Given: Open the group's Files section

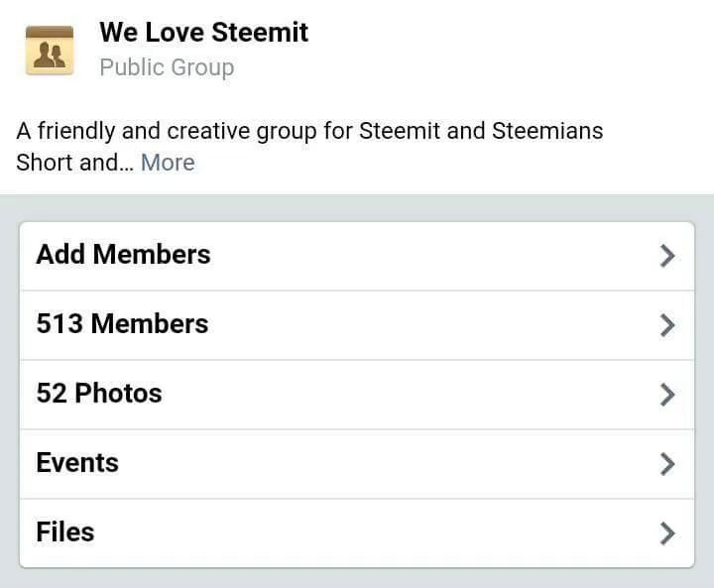Looking at the screenshot, I should 357,532.
